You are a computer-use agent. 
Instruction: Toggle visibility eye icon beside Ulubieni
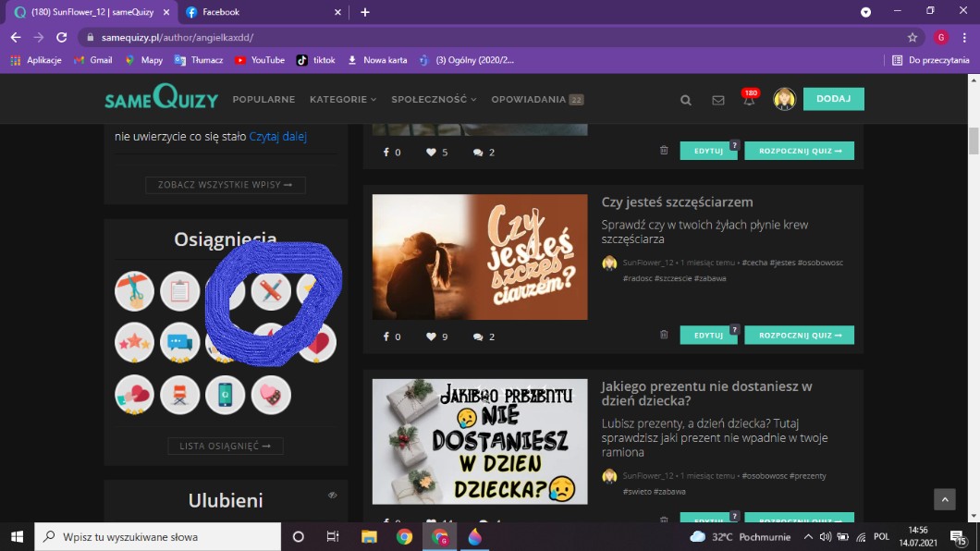332,496
